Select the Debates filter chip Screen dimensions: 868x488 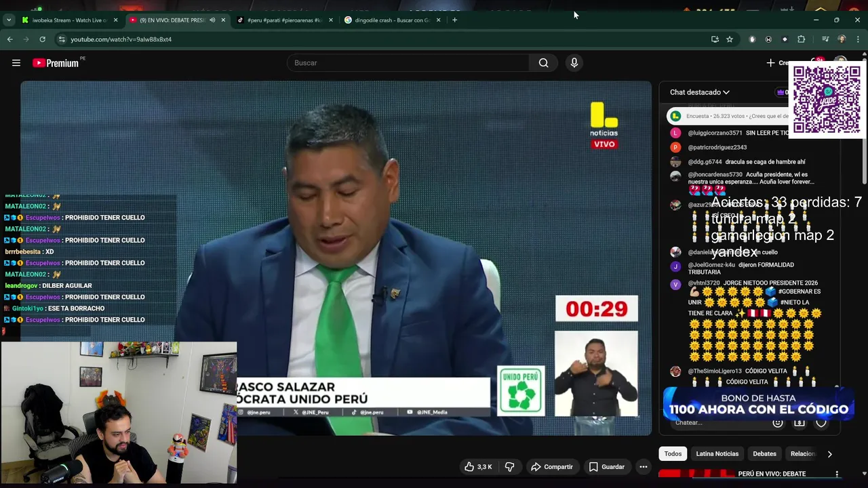point(764,454)
